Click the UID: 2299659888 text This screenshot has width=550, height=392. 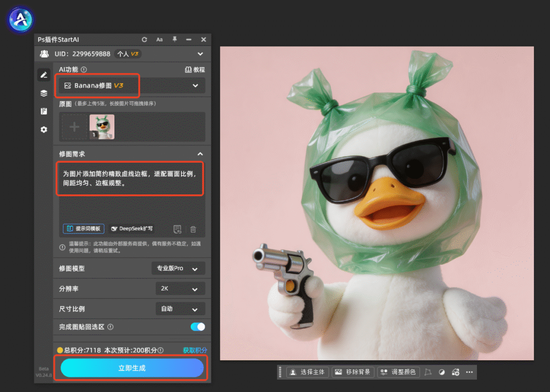[82, 54]
